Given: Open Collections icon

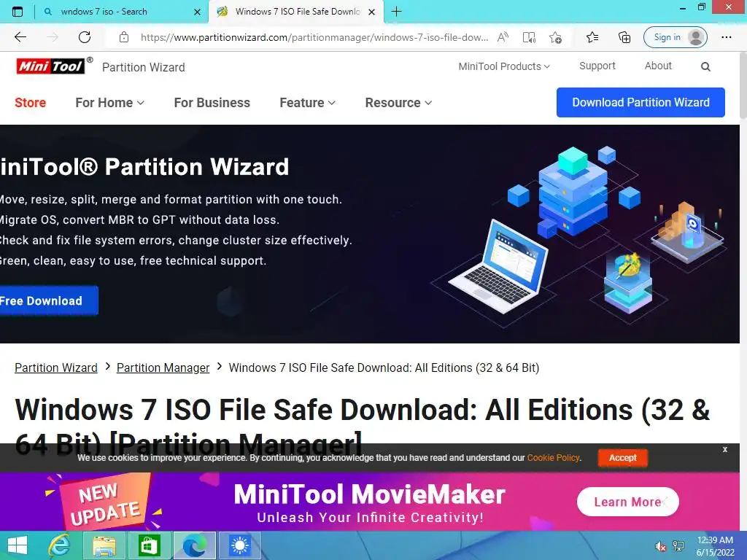Looking at the screenshot, I should click(x=624, y=37).
